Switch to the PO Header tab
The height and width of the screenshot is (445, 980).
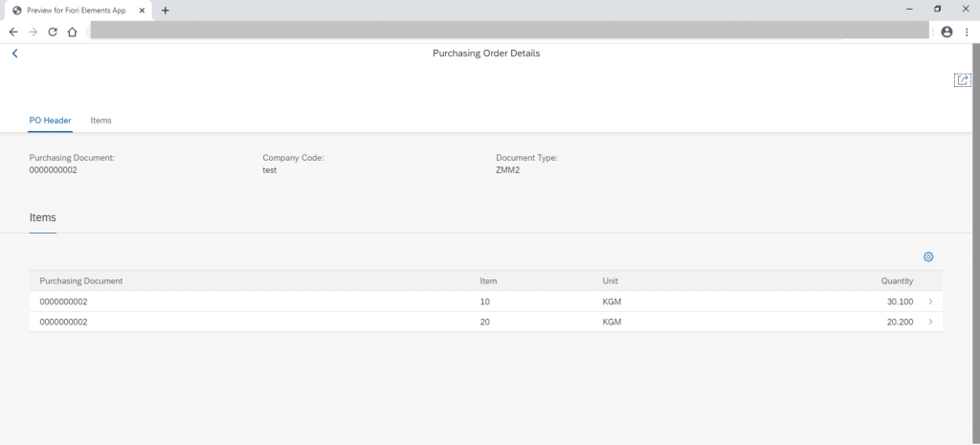[50, 121]
